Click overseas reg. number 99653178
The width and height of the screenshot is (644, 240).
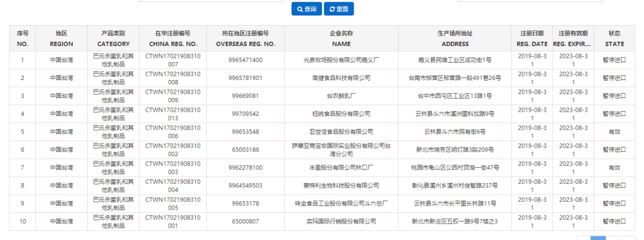pyautogui.click(x=246, y=204)
